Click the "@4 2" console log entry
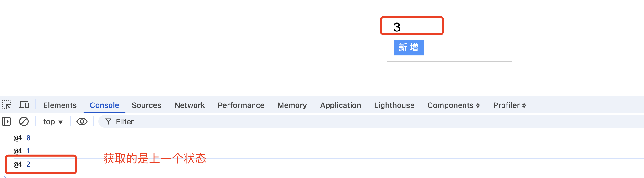 coord(22,164)
